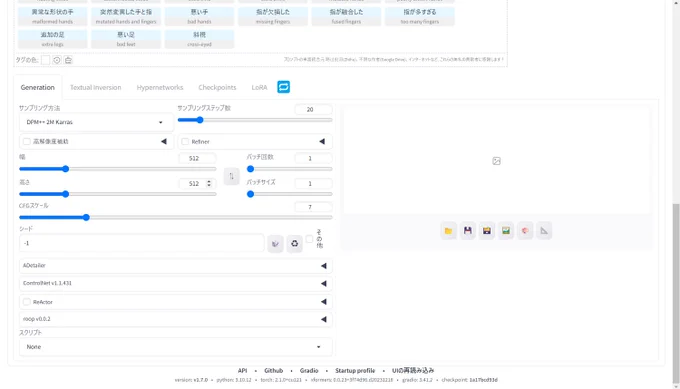Click the 高さ height slider

pyautogui.click(x=118, y=194)
